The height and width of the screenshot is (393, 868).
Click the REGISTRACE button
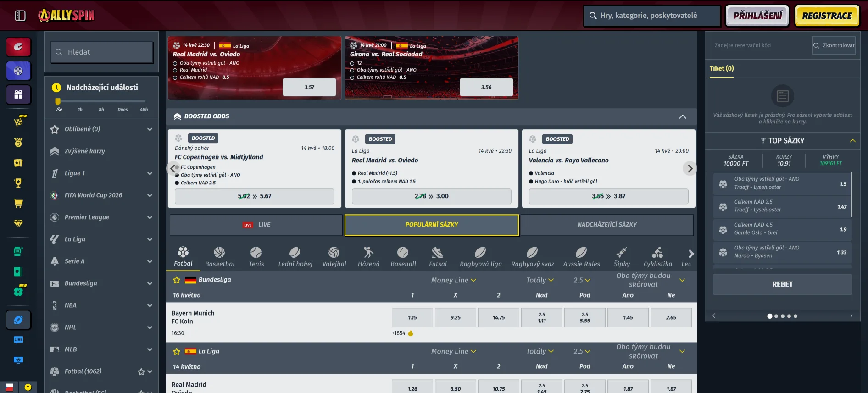pyautogui.click(x=827, y=16)
